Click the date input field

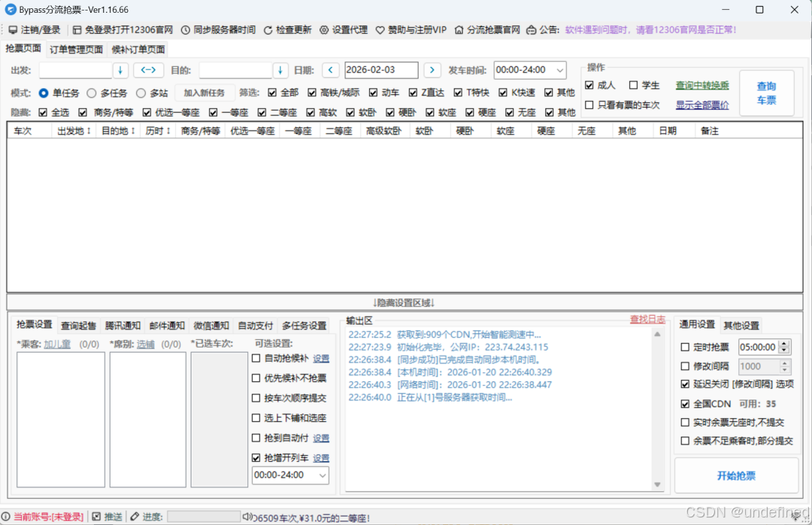click(x=381, y=70)
